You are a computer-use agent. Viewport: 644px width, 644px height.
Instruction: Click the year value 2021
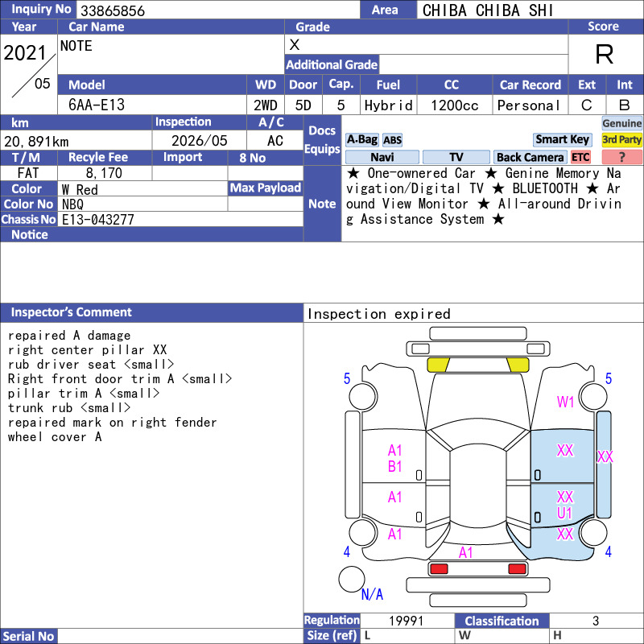click(25, 53)
